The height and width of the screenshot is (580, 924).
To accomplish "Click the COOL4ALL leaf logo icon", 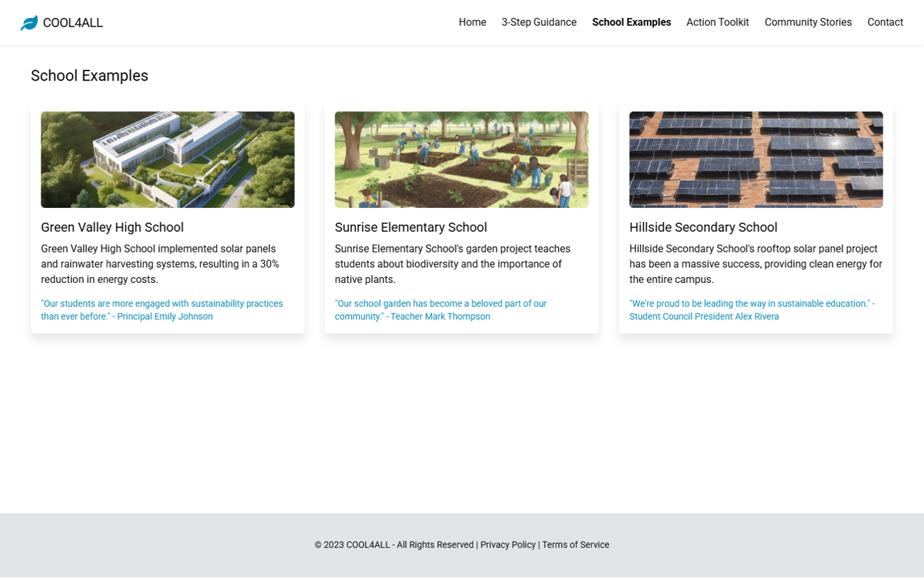I will [x=29, y=23].
